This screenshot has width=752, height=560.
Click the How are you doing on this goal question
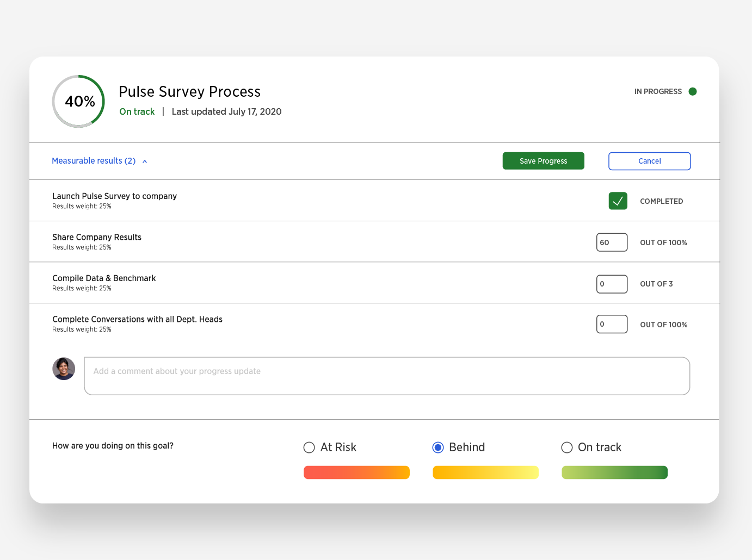pos(113,446)
